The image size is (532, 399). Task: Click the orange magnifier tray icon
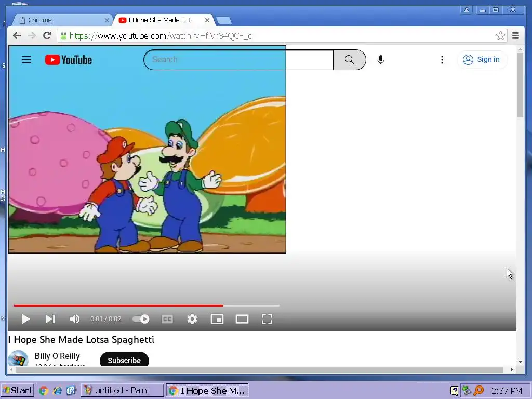tap(478, 391)
